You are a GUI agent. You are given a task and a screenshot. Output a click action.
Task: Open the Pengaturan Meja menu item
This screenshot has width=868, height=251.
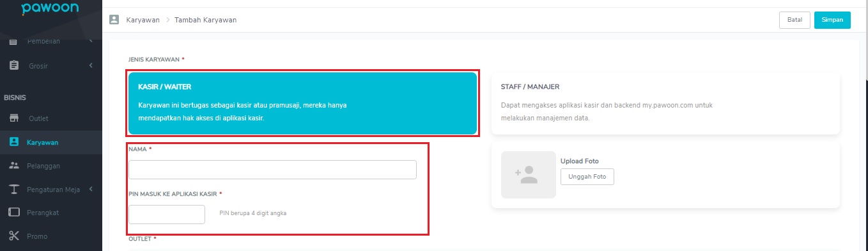(51, 189)
